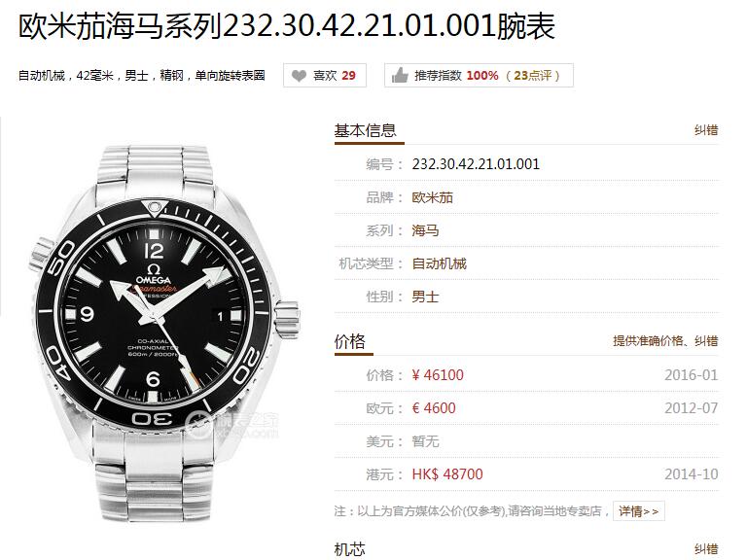Click the 男士 gender link
The image size is (747, 560).
pyautogui.click(x=425, y=297)
